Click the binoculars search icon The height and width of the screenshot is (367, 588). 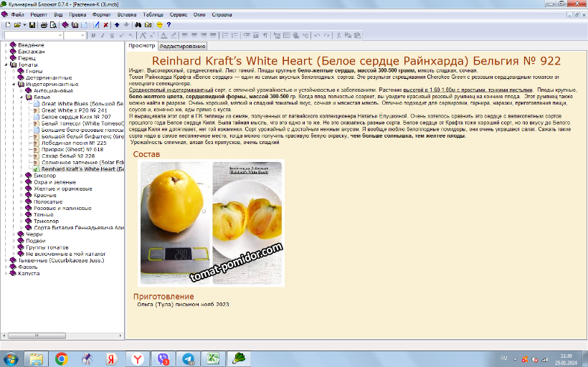click(x=138, y=25)
